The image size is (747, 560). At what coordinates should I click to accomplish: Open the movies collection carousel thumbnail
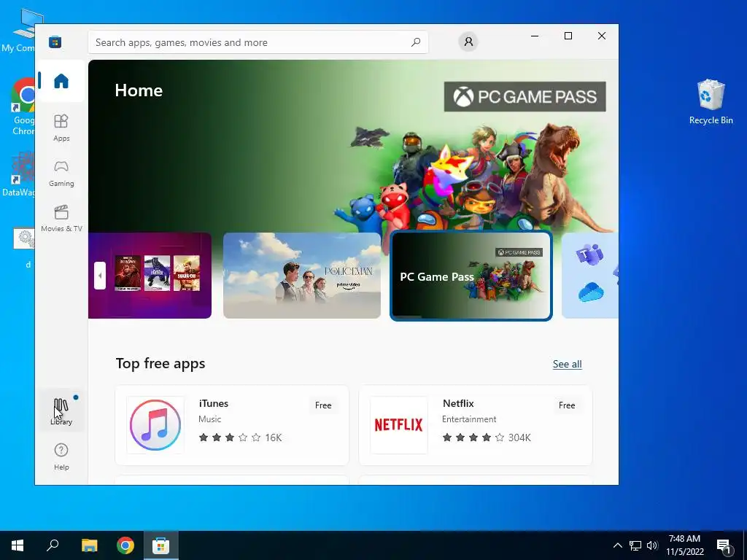[150, 275]
